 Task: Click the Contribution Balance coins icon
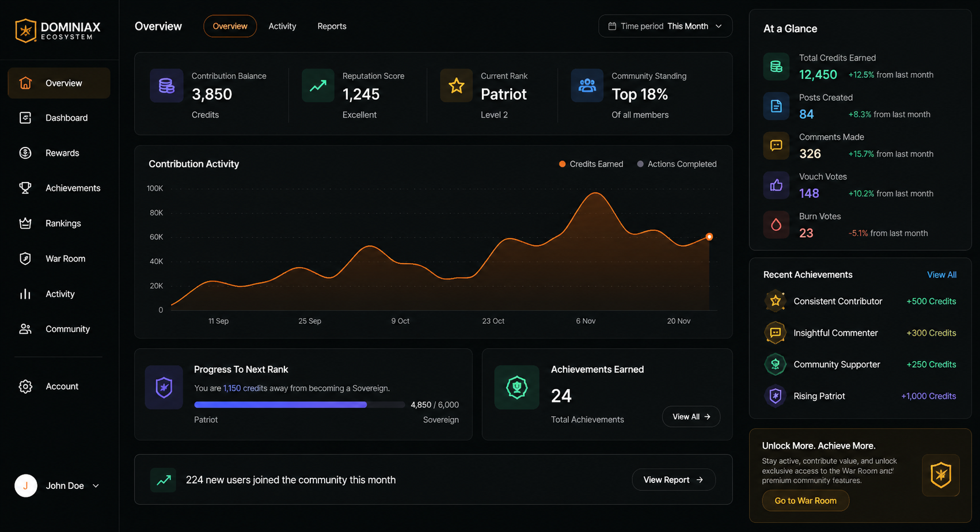[x=166, y=86]
